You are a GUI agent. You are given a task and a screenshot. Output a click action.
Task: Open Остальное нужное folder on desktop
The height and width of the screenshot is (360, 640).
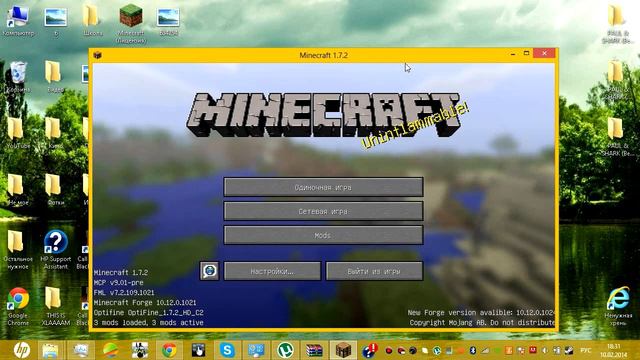point(17,249)
